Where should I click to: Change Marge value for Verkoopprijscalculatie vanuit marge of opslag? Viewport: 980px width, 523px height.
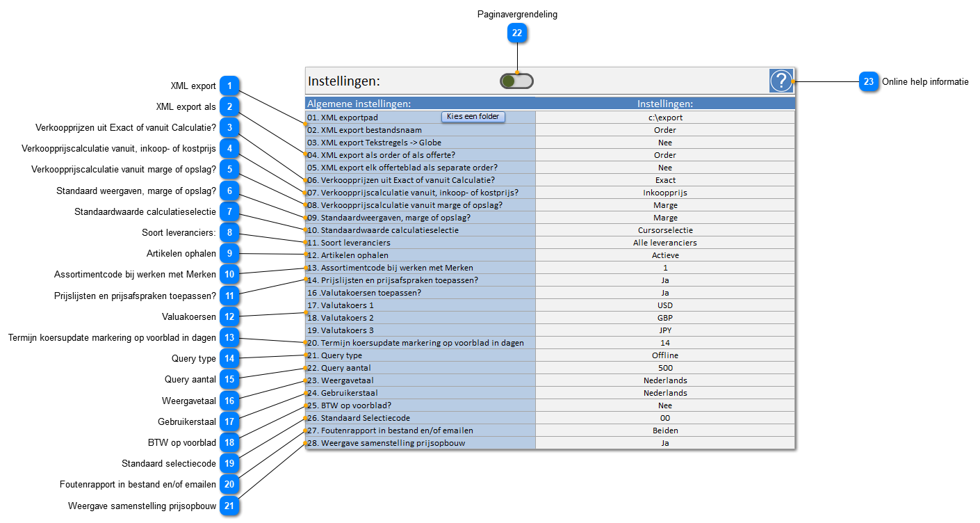[x=665, y=205]
